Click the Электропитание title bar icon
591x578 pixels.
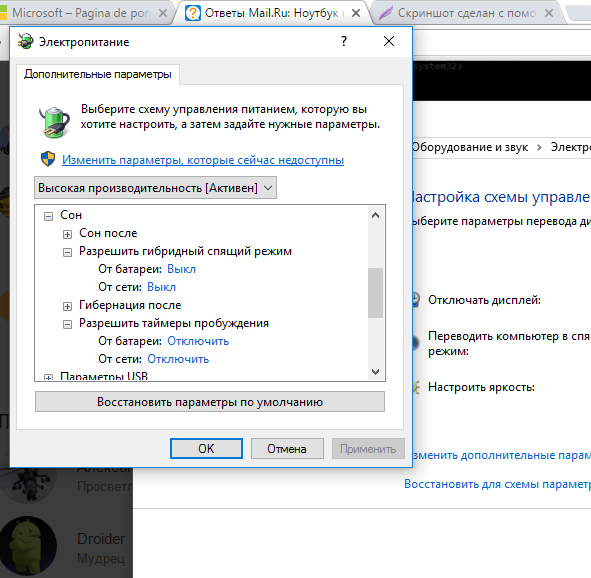click(x=26, y=41)
